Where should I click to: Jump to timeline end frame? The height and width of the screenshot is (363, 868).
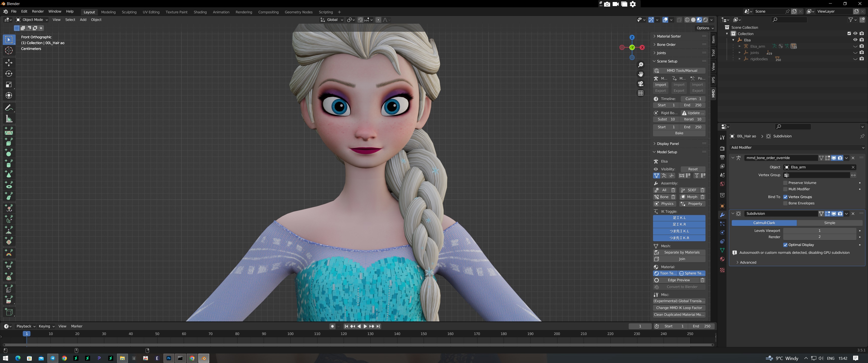pyautogui.click(x=378, y=326)
